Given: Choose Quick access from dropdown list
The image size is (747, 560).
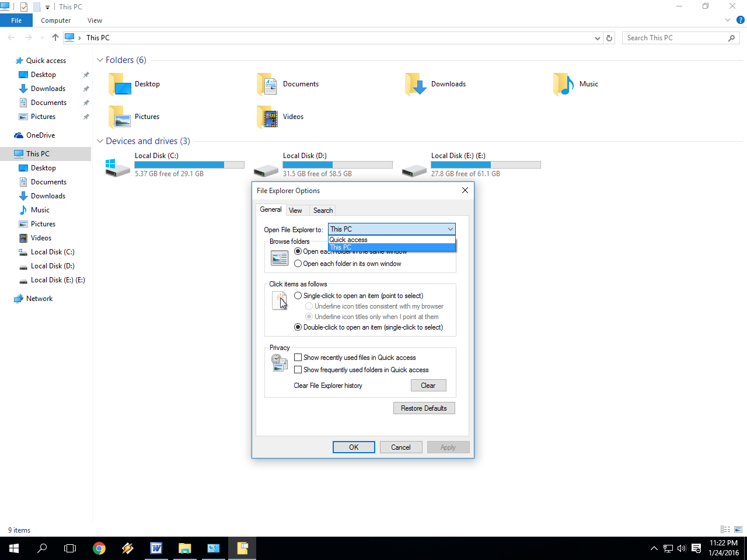Looking at the screenshot, I should point(392,240).
